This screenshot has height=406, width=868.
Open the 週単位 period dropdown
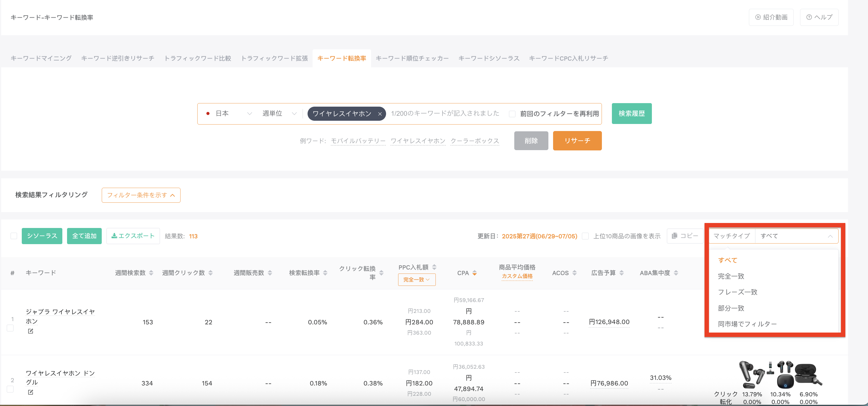(x=279, y=114)
